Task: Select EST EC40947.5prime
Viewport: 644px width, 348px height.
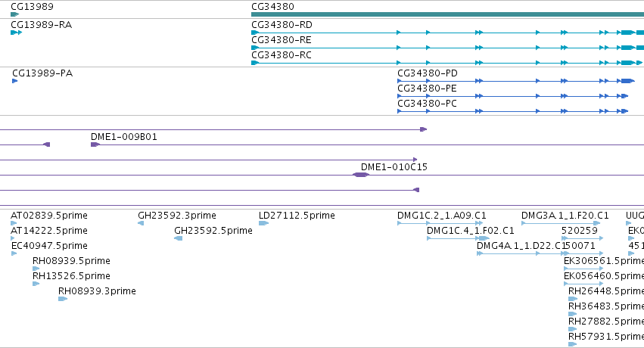Action: tap(49, 246)
